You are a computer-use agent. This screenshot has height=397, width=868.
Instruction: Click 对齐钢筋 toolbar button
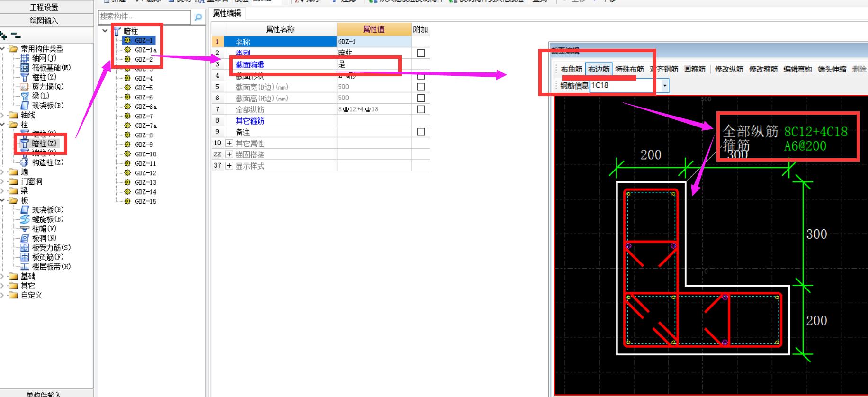coord(664,69)
